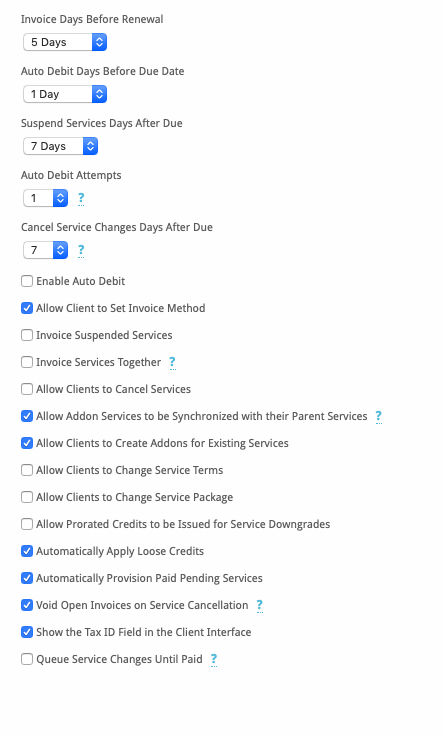Enable Allow Clients to Cancel Services
The height and width of the screenshot is (735, 444).
pos(27,389)
